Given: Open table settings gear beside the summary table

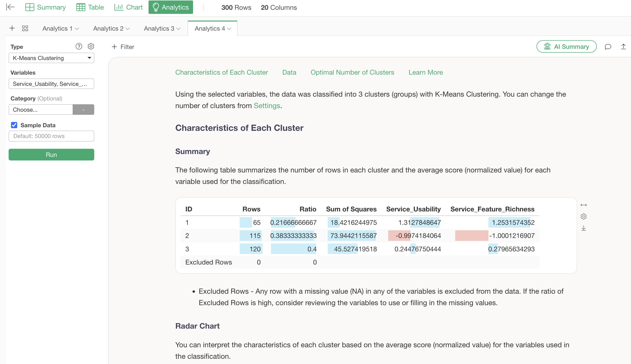Looking at the screenshot, I should pyautogui.click(x=583, y=216).
